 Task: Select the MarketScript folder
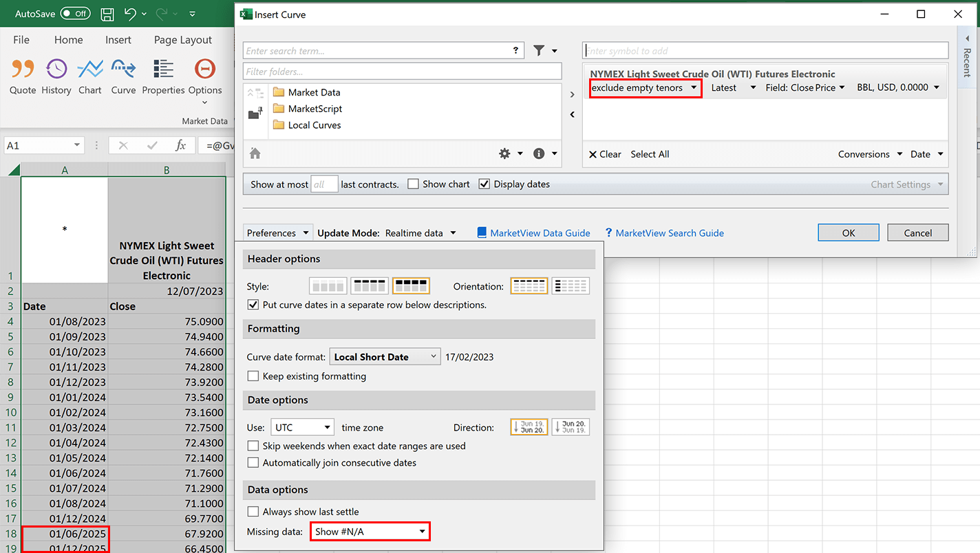click(308, 109)
